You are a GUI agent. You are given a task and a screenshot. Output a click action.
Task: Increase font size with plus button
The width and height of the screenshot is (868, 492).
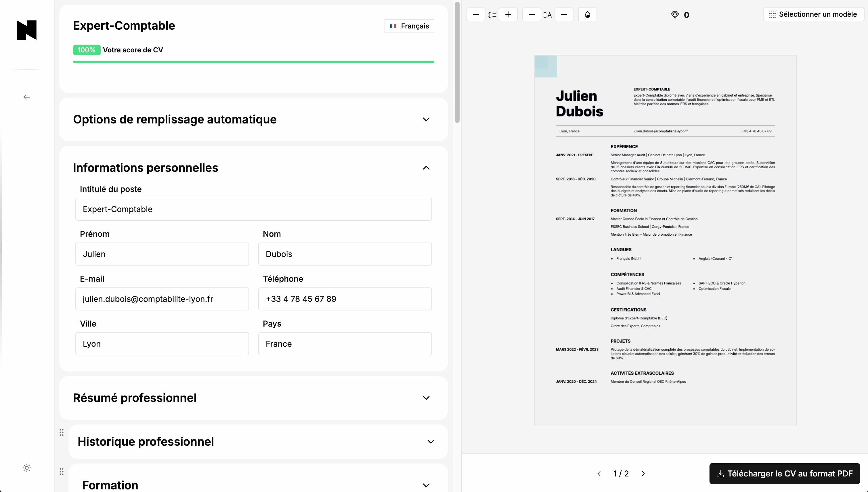point(564,15)
